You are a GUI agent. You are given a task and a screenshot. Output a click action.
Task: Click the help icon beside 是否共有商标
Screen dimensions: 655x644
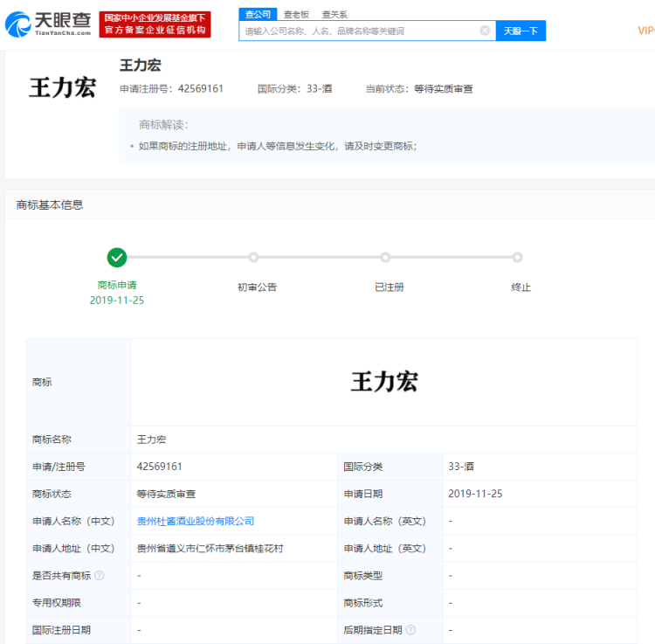click(99, 576)
